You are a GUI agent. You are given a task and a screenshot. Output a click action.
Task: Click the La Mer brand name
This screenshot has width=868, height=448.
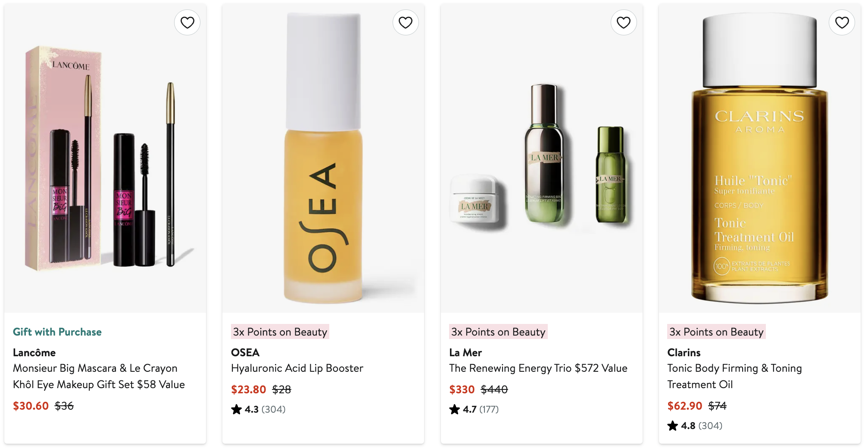(465, 352)
